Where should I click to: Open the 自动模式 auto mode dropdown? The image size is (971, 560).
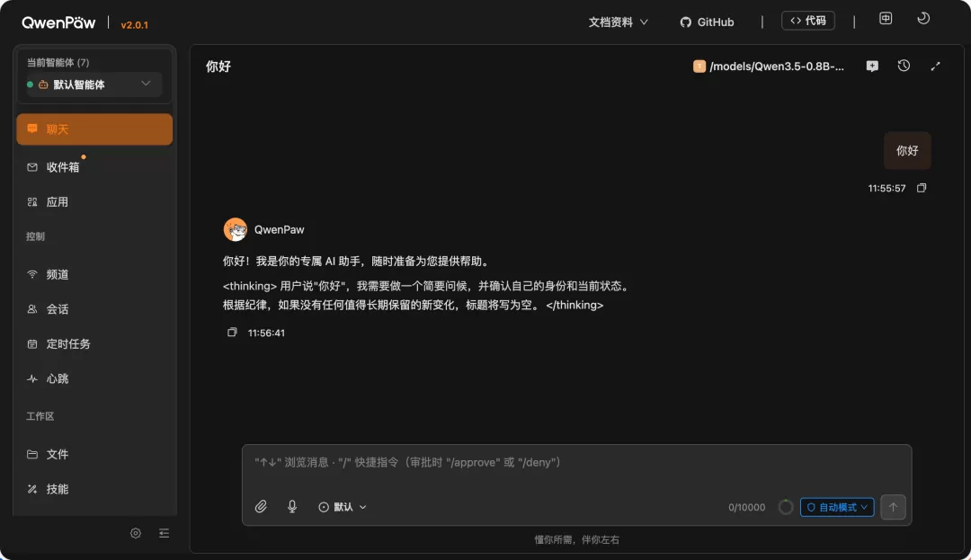tap(837, 507)
